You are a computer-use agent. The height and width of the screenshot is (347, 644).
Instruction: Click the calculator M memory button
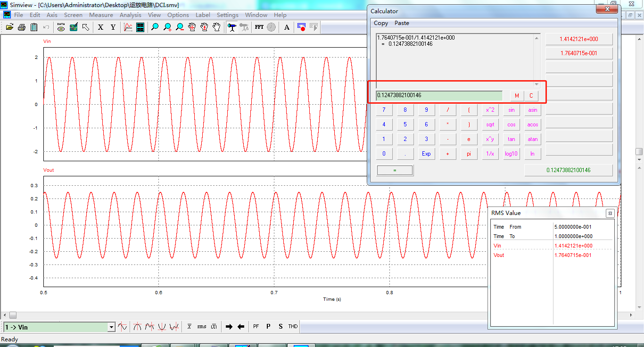[517, 96]
